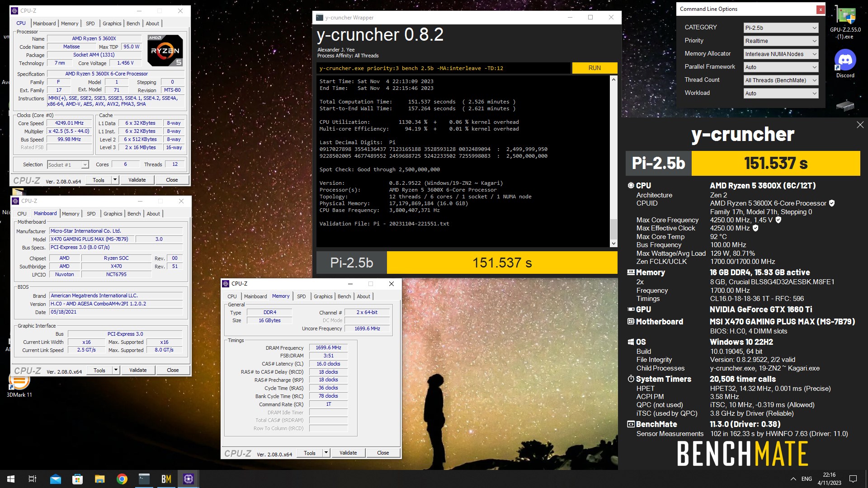Image resolution: width=868 pixels, height=488 pixels.
Task: Click Validate in CPU-Z Memory window
Action: pos(348,453)
